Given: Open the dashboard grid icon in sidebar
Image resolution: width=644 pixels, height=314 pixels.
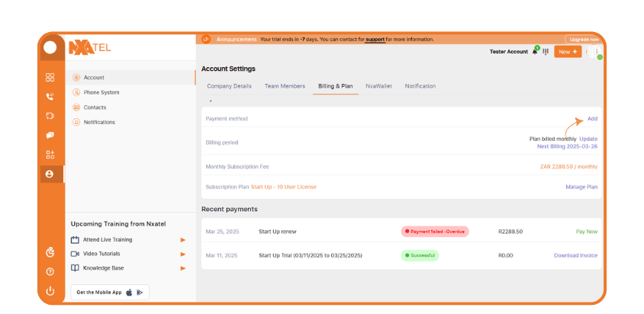Looking at the screenshot, I should coord(50,77).
